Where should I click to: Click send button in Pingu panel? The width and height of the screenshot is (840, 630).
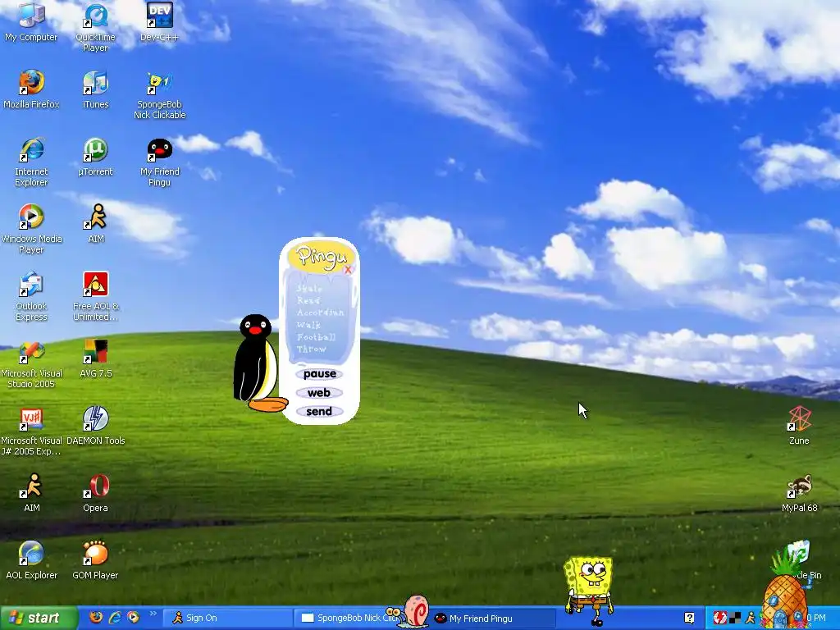(319, 412)
